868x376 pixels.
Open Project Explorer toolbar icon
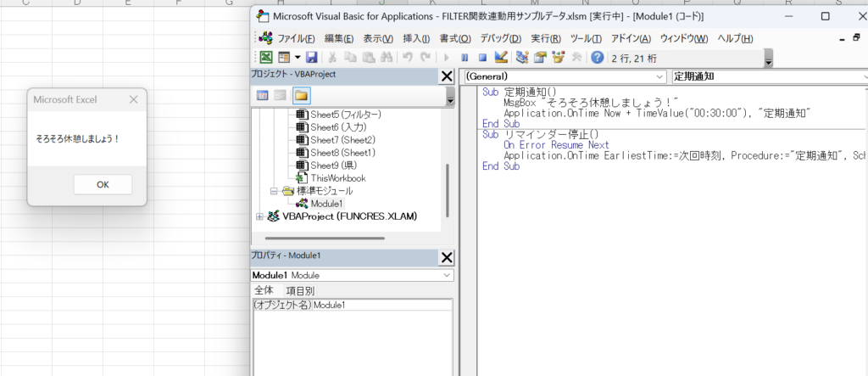click(x=522, y=57)
